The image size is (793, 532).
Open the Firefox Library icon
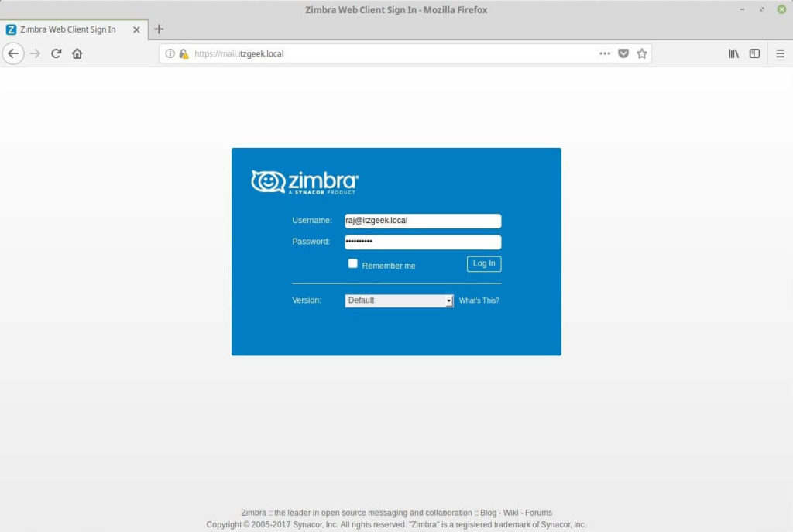coord(733,53)
